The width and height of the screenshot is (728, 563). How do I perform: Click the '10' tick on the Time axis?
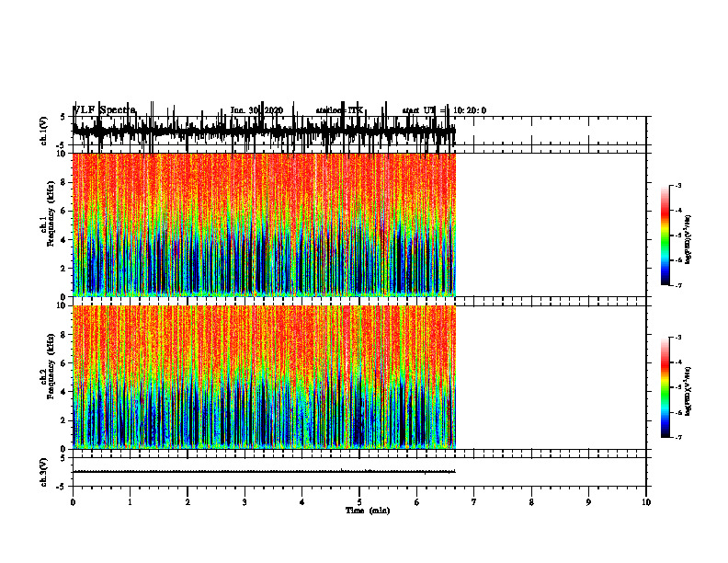click(x=646, y=502)
